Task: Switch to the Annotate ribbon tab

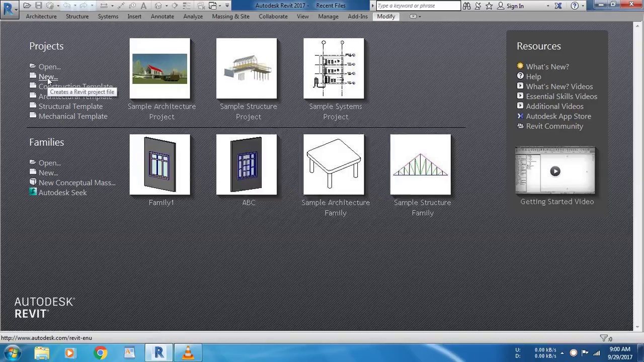Action: pos(162,16)
